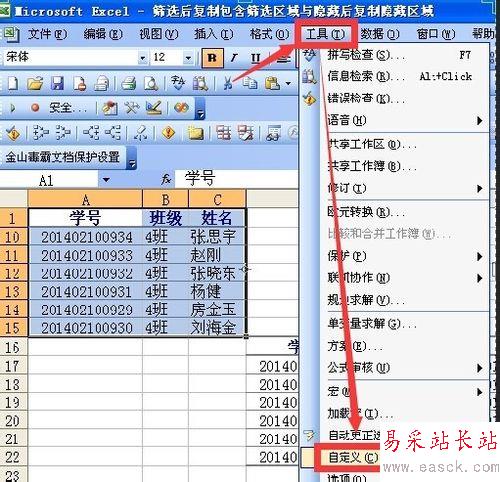Toggle Italic formatting
The height and width of the screenshot is (482, 500).
tap(234, 58)
